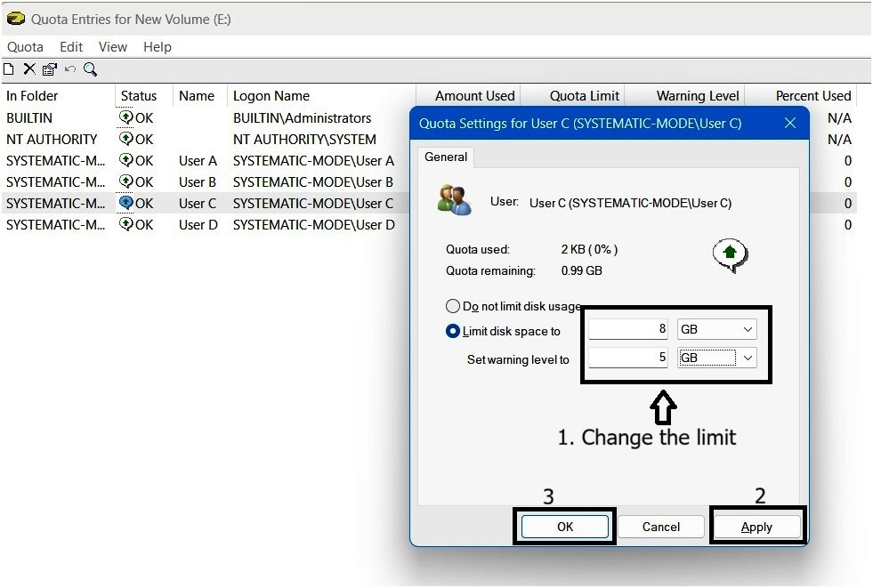Click the New Quota Entry toolbar icon

coord(8,69)
